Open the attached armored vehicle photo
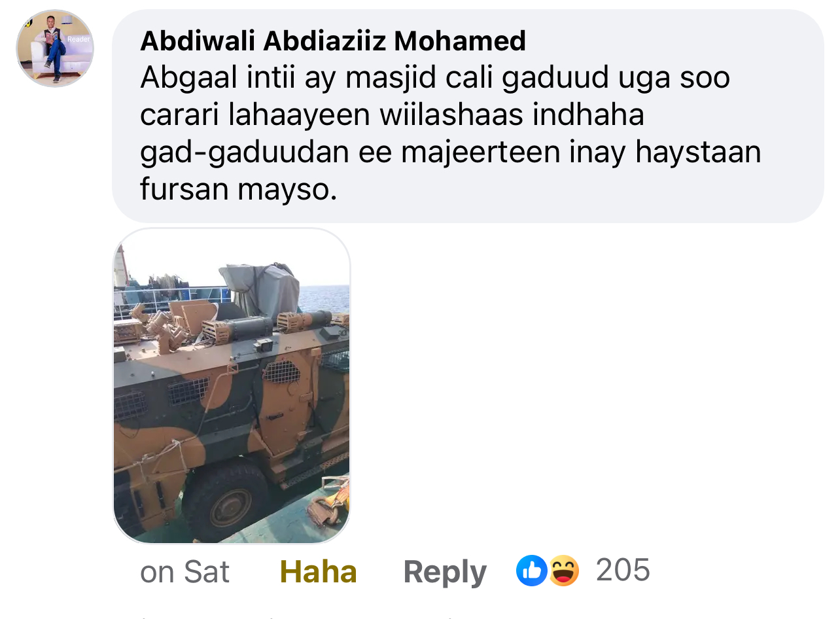 click(x=232, y=386)
